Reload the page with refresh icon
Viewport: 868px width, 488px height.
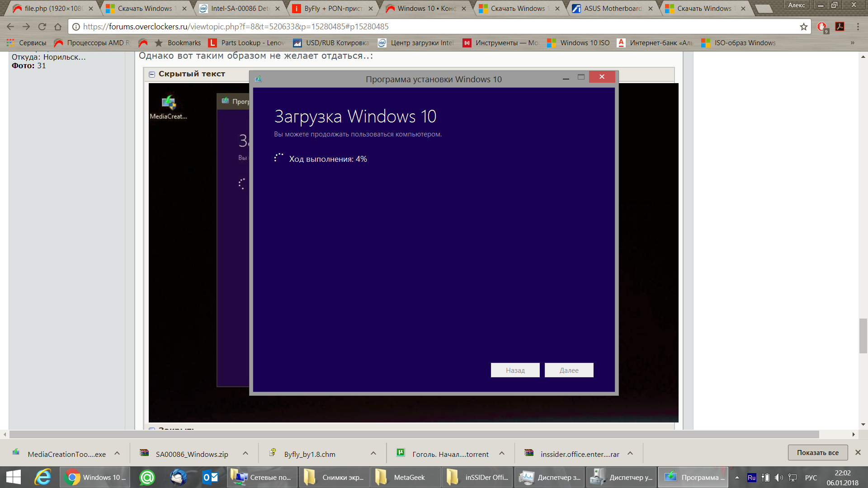coord(42,27)
